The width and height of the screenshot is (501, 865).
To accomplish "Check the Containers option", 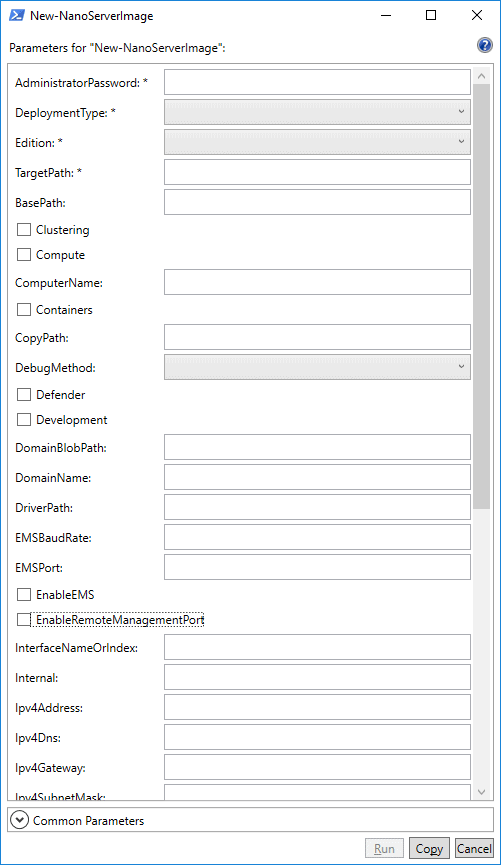I will [x=24, y=309].
